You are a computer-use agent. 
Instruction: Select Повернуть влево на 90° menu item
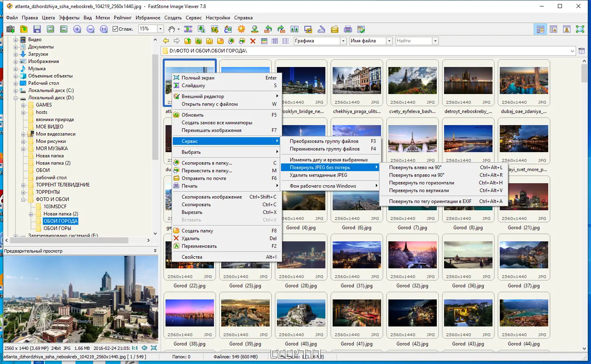pyautogui.click(x=415, y=167)
